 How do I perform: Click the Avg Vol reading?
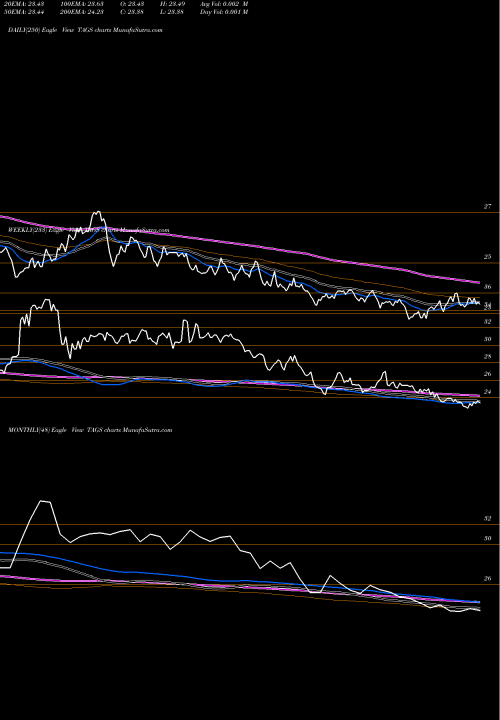[224, 4]
